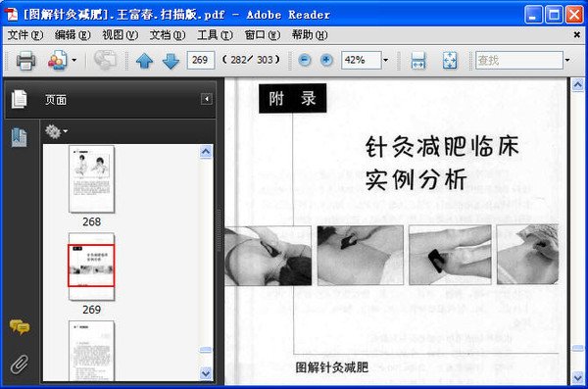
Task: Zoom out with the minus button
Action: [305, 60]
